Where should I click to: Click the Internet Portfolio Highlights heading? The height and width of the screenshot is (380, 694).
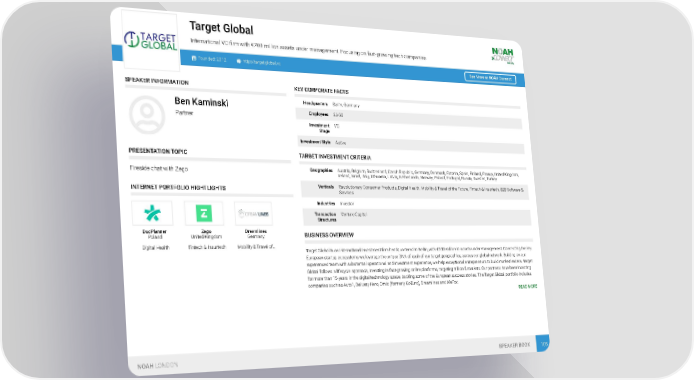[178, 188]
